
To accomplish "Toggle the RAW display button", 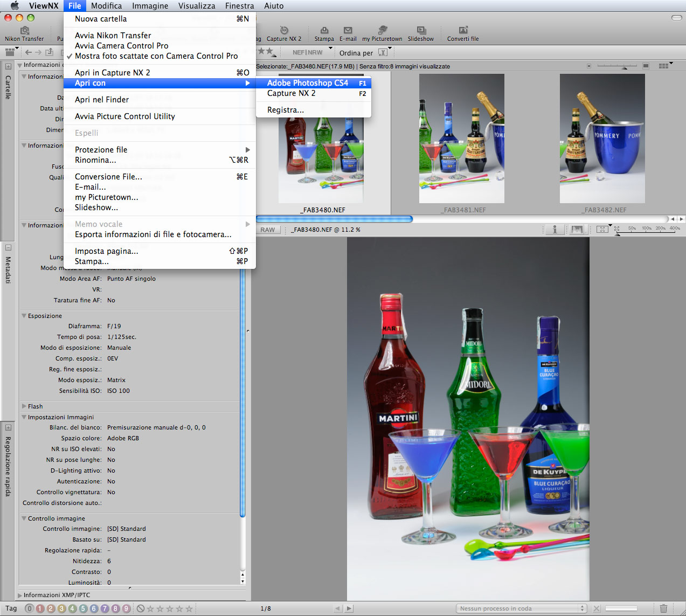I will pos(268,230).
